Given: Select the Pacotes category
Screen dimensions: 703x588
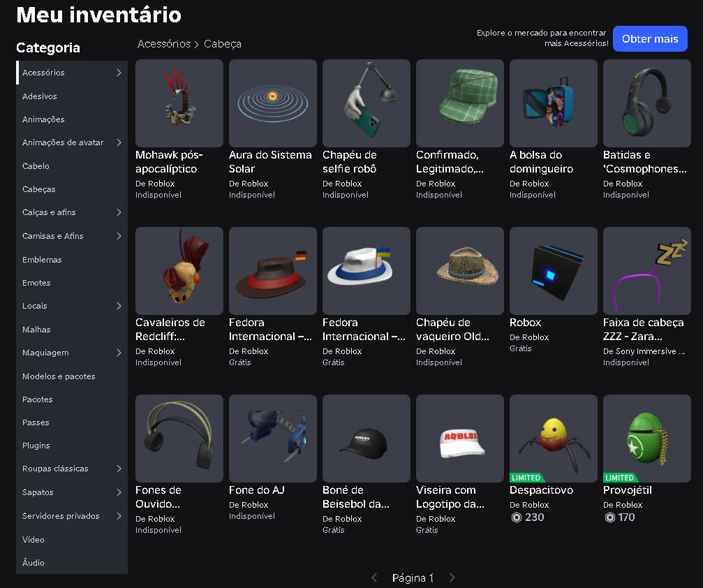Looking at the screenshot, I should click(72, 399).
